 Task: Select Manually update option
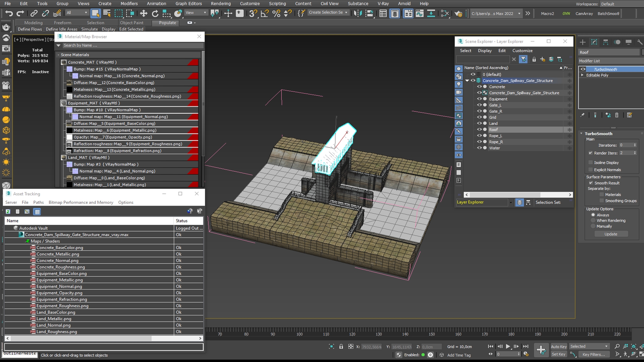pyautogui.click(x=593, y=226)
